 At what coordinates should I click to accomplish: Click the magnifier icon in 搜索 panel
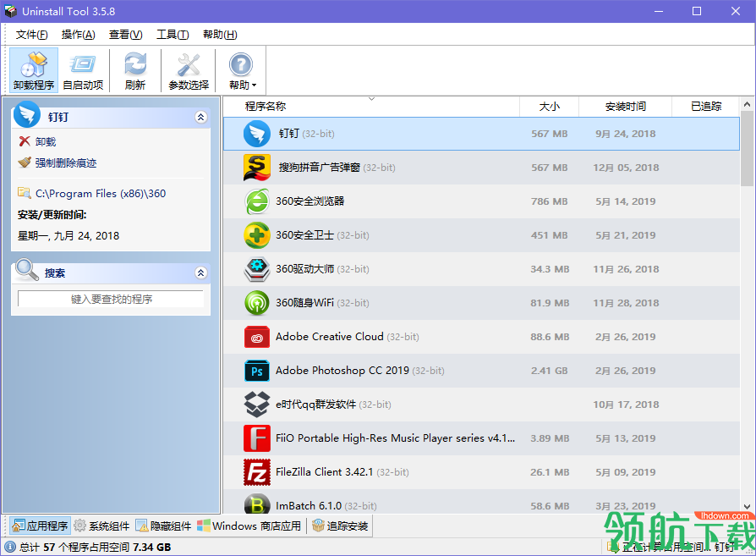(27, 270)
